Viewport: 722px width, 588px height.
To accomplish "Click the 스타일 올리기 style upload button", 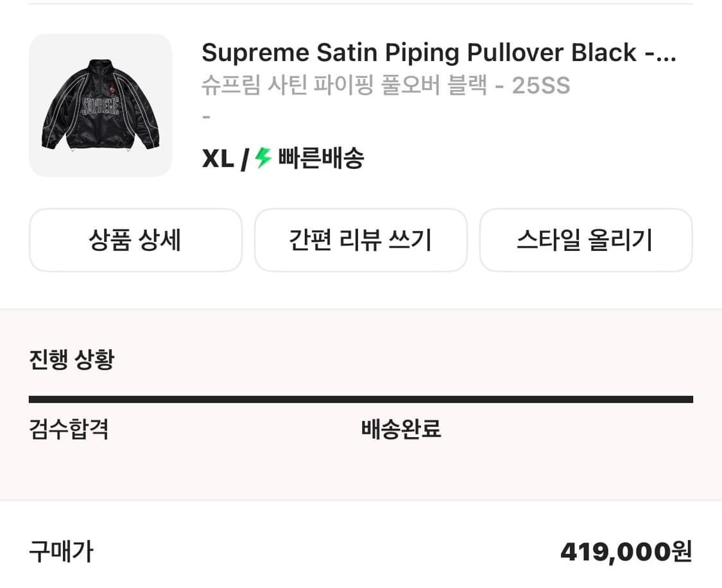I will (586, 240).
